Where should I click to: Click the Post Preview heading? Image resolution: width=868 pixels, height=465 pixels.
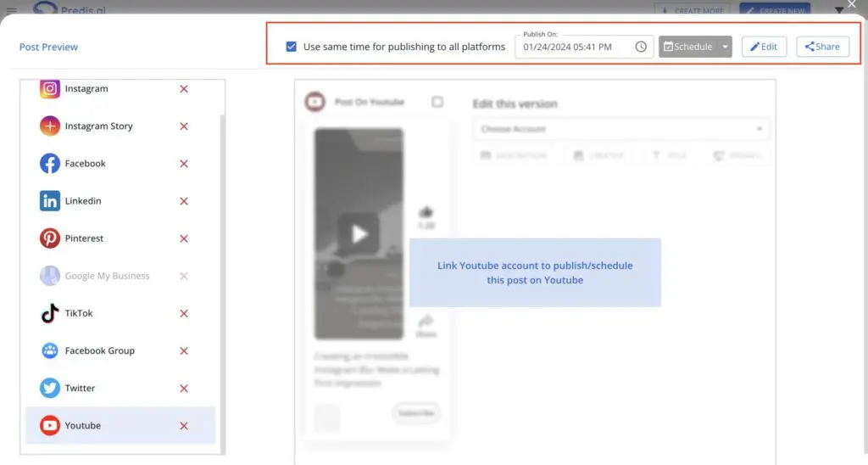click(48, 48)
